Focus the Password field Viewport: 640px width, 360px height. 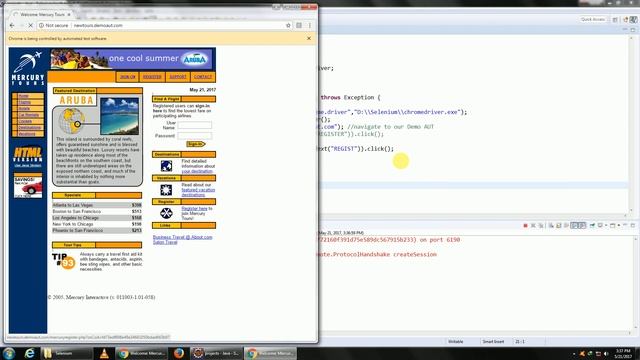coord(195,136)
